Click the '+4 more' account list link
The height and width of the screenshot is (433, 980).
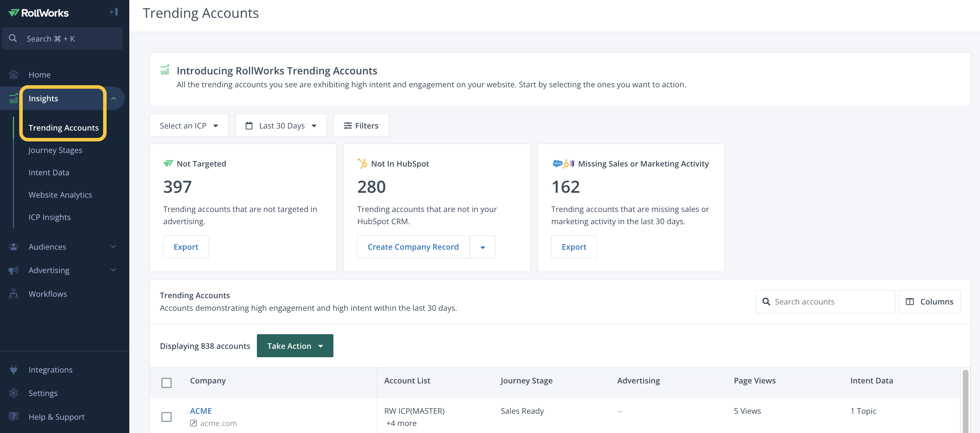tap(401, 423)
